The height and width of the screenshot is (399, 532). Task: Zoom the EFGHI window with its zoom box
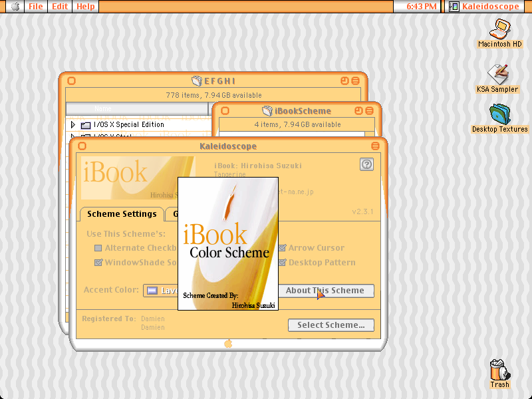[x=344, y=80]
